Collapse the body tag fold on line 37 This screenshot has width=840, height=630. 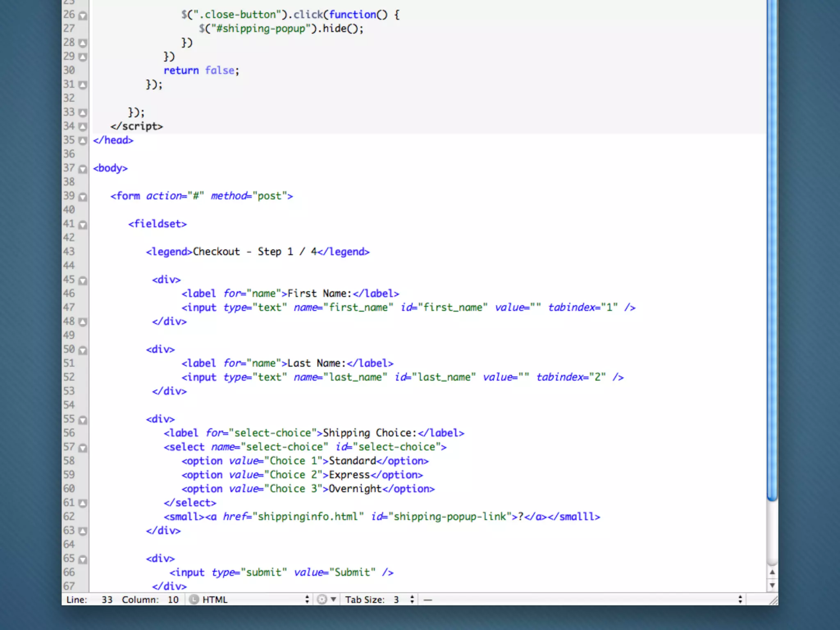click(x=83, y=169)
